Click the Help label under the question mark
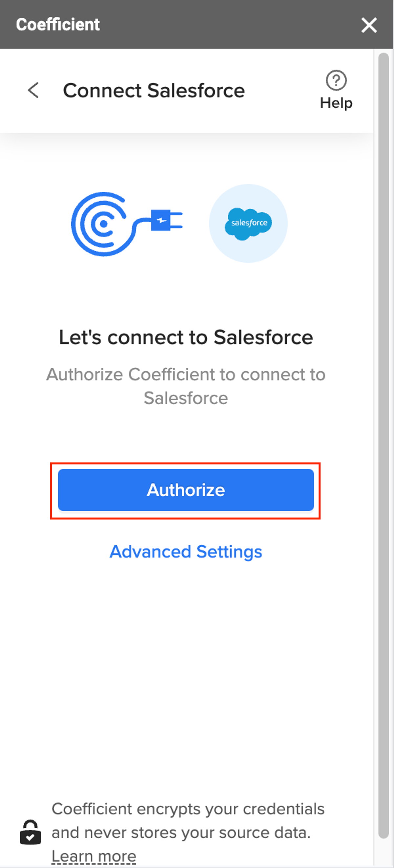This screenshot has height=868, width=394. click(336, 103)
